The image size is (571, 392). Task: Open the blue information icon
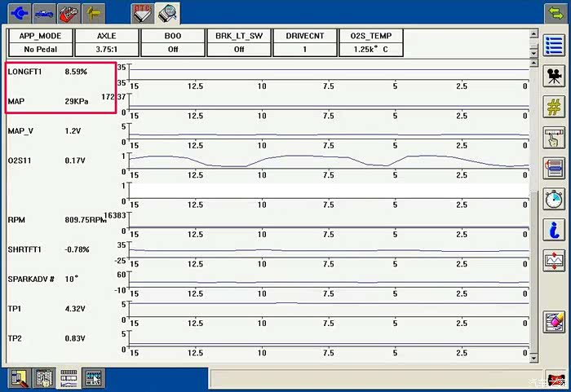click(555, 230)
